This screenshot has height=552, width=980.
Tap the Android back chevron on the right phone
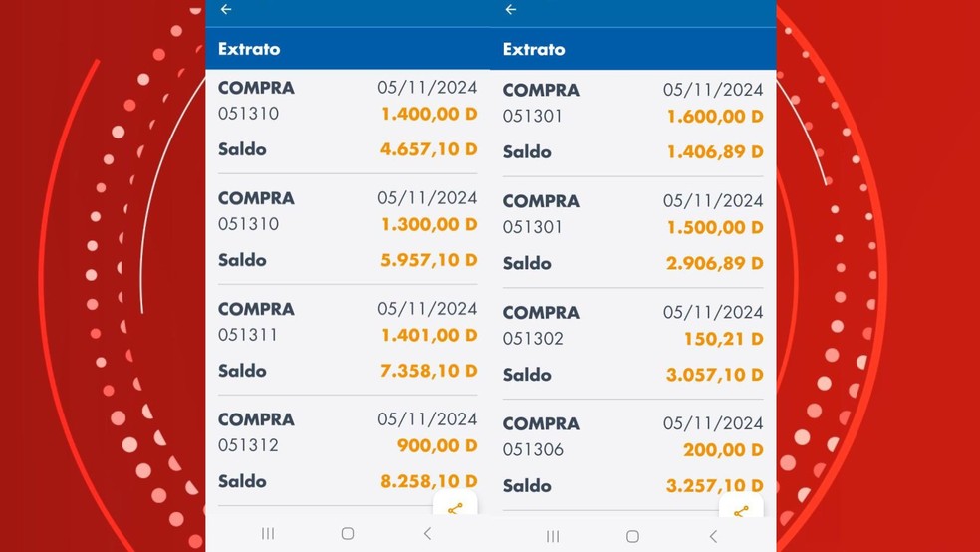coord(713,536)
